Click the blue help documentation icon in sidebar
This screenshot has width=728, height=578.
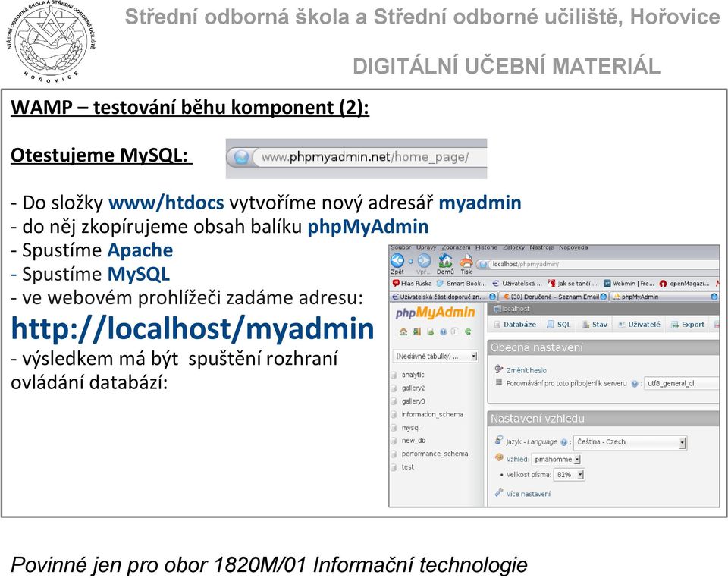point(443,331)
